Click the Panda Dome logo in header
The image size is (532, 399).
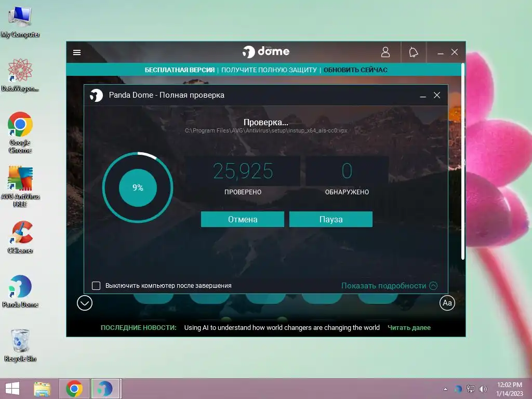click(x=266, y=51)
